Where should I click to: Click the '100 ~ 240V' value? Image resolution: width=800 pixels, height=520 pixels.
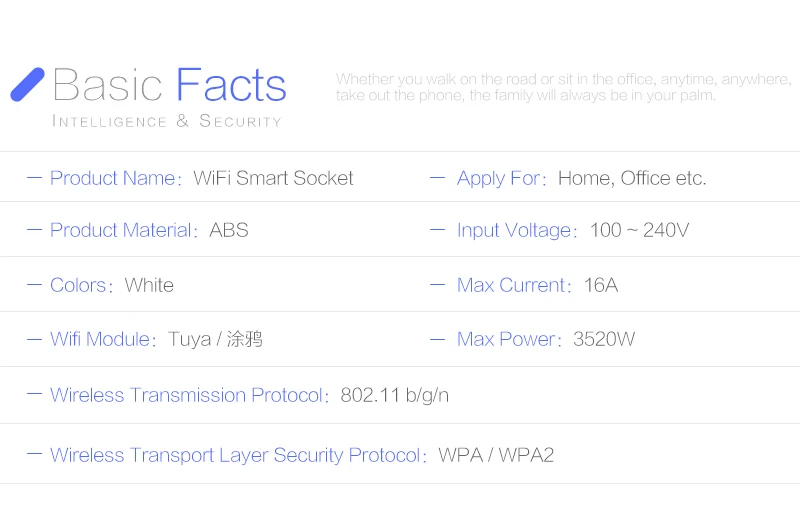639,230
